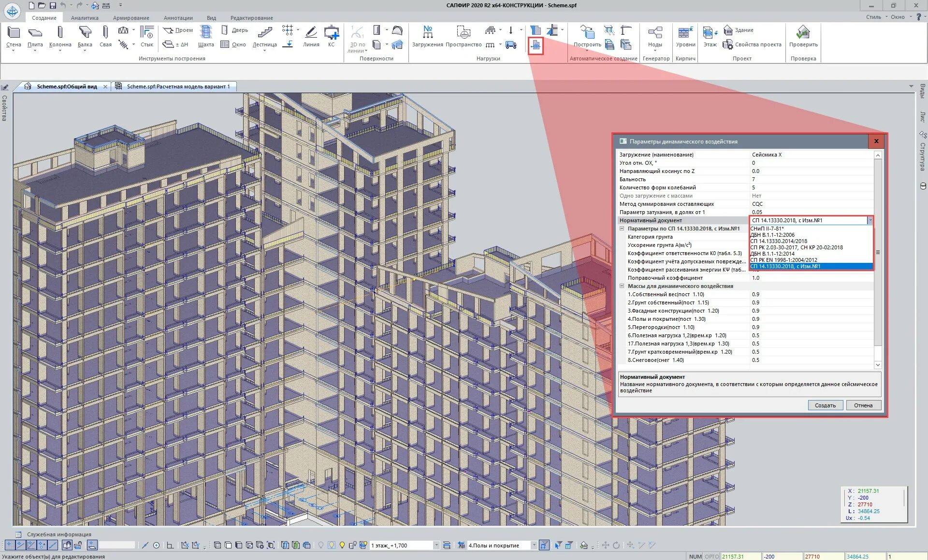Click the Отмена button in dialog

[863, 405]
